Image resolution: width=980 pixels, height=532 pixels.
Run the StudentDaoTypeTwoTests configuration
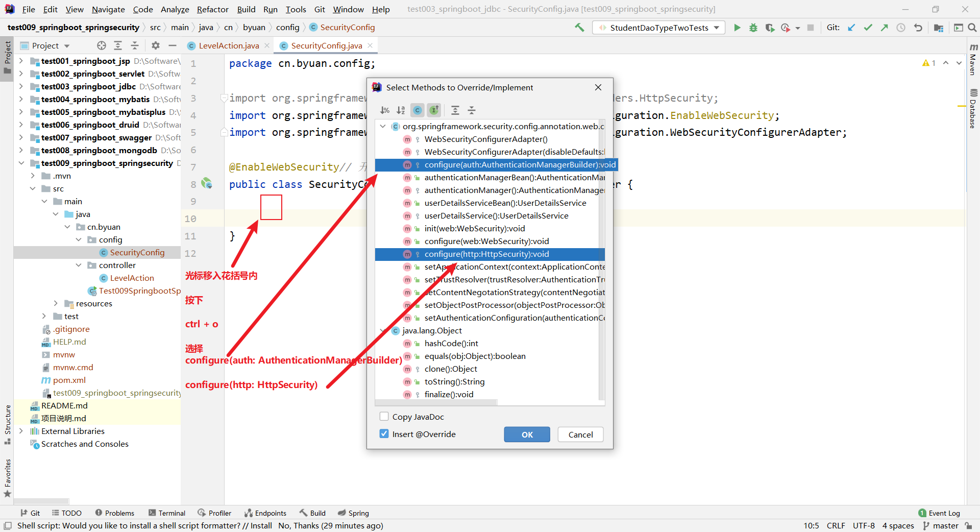(737, 28)
